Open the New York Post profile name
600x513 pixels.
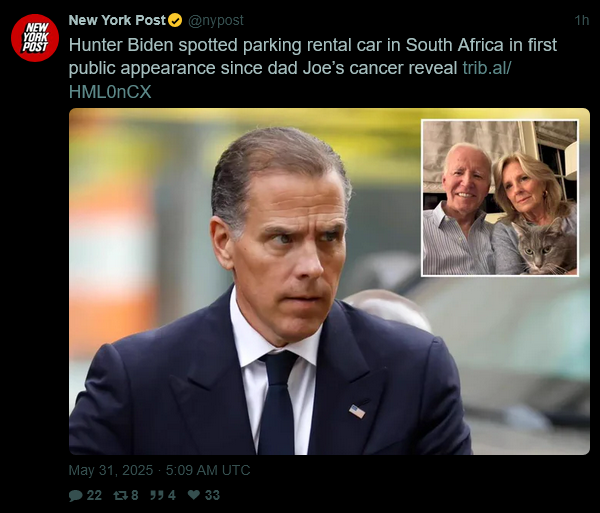coord(117,20)
